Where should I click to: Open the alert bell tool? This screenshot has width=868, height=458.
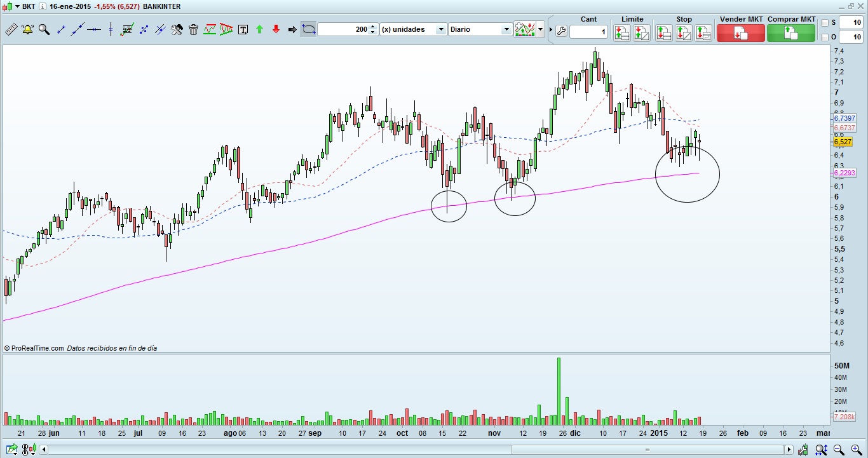(27, 29)
